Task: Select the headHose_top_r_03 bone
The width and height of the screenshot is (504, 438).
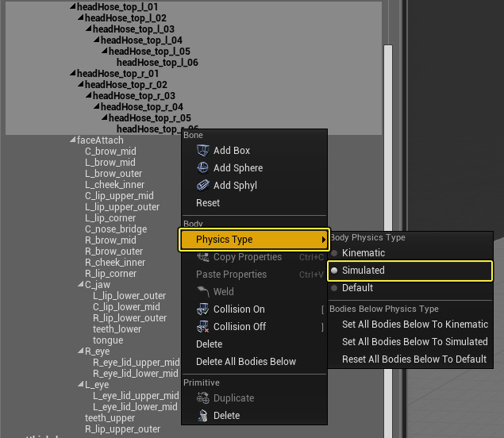Action: pyautogui.click(x=134, y=96)
